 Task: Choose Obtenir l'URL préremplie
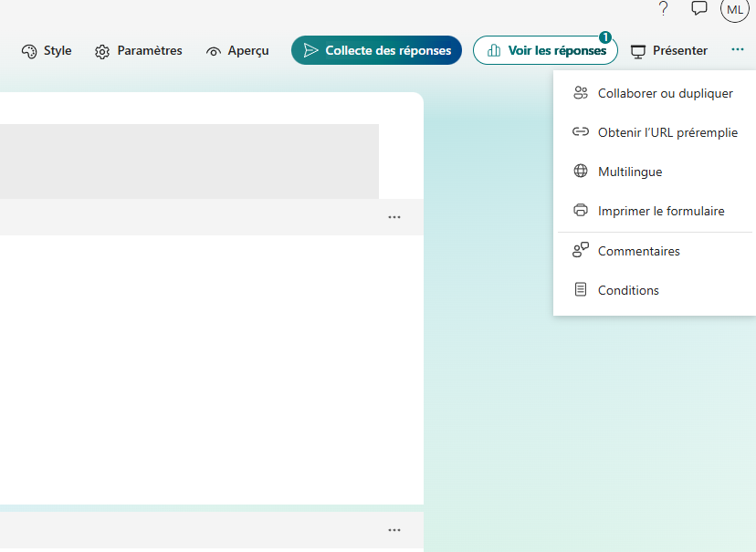(667, 132)
